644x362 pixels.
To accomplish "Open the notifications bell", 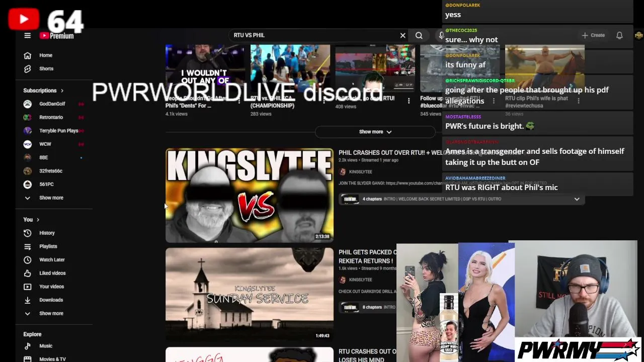I will (x=619, y=35).
